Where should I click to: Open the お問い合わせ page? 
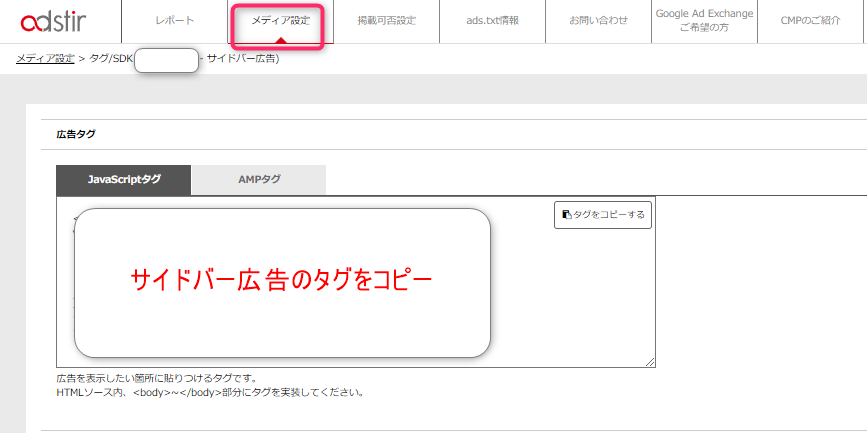[598, 21]
